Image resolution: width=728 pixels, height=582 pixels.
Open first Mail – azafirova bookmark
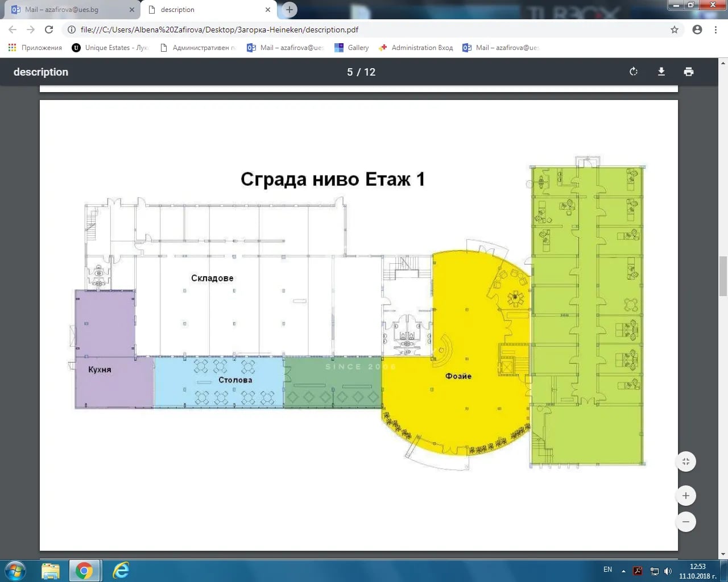coord(285,48)
